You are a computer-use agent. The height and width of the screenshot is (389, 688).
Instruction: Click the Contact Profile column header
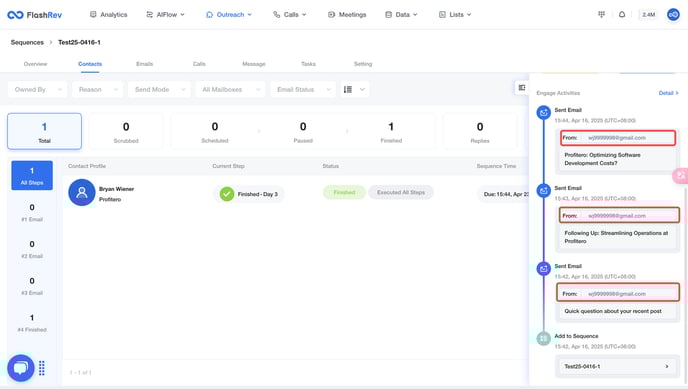coord(87,166)
